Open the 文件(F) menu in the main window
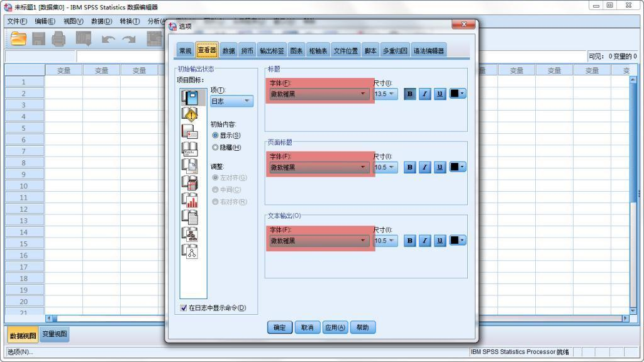644x362 pixels. click(x=17, y=21)
